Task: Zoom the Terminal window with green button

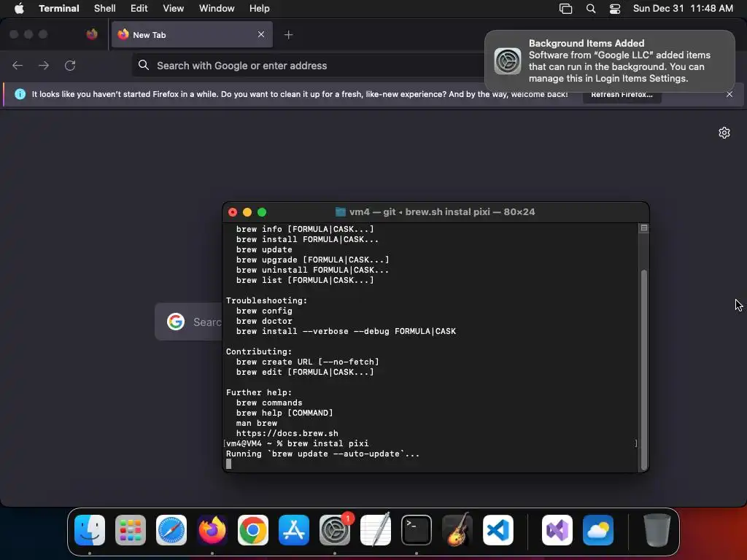Action: point(262,212)
